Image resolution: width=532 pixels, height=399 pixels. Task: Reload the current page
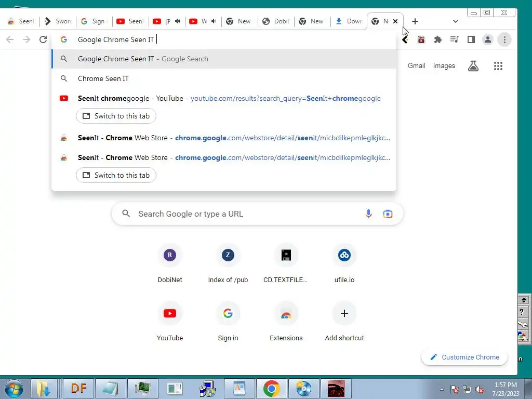(43, 39)
